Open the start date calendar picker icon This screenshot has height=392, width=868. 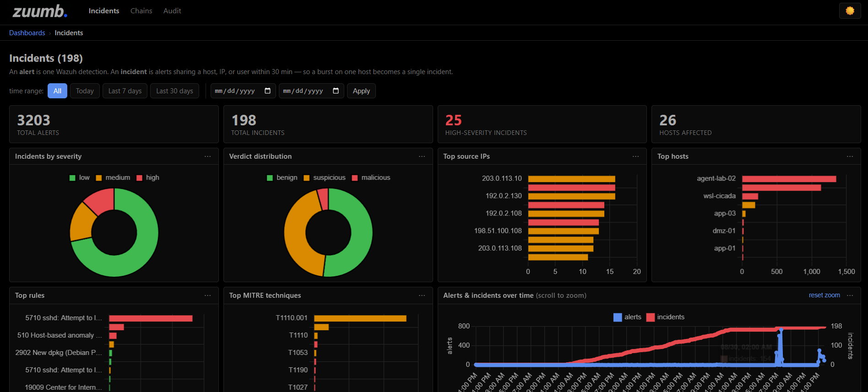(x=268, y=91)
